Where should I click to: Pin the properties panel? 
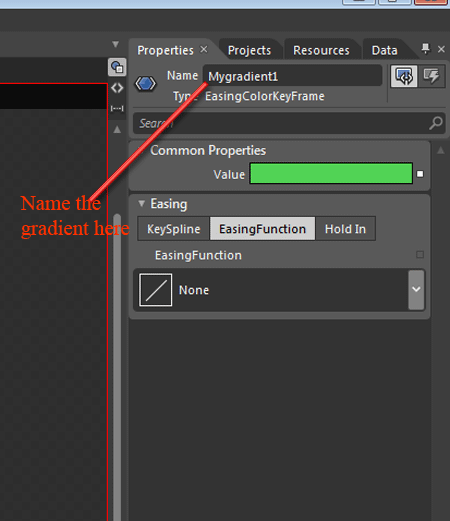pos(426,49)
